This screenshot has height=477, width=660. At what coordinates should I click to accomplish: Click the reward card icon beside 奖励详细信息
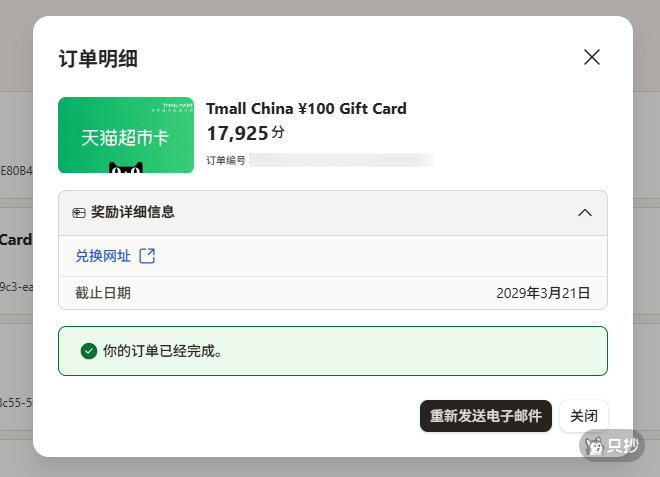coord(79,213)
